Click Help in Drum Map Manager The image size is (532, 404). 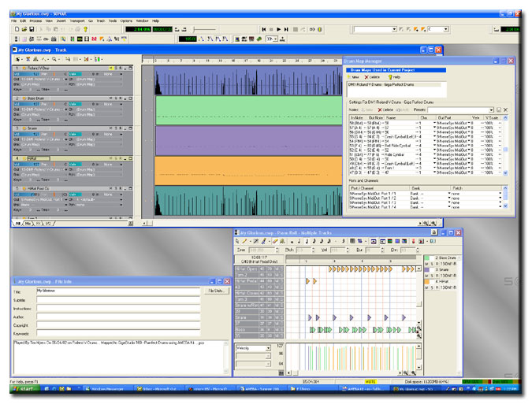[395, 77]
